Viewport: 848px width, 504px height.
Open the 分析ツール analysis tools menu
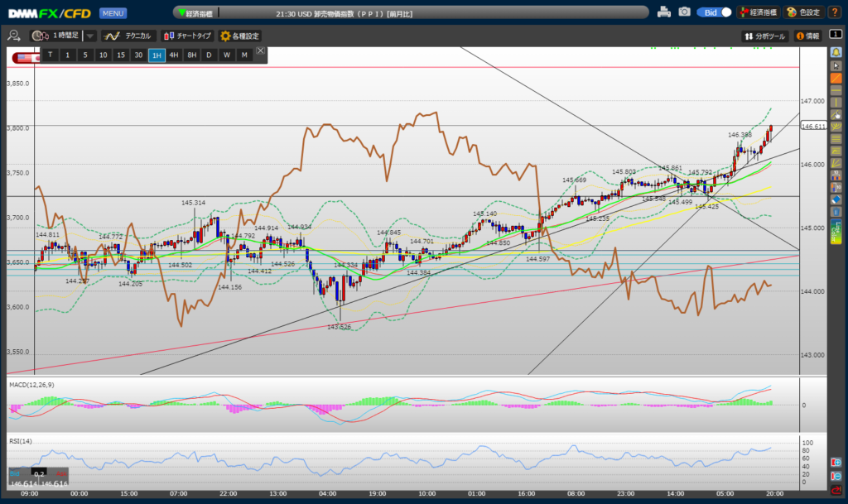(764, 36)
